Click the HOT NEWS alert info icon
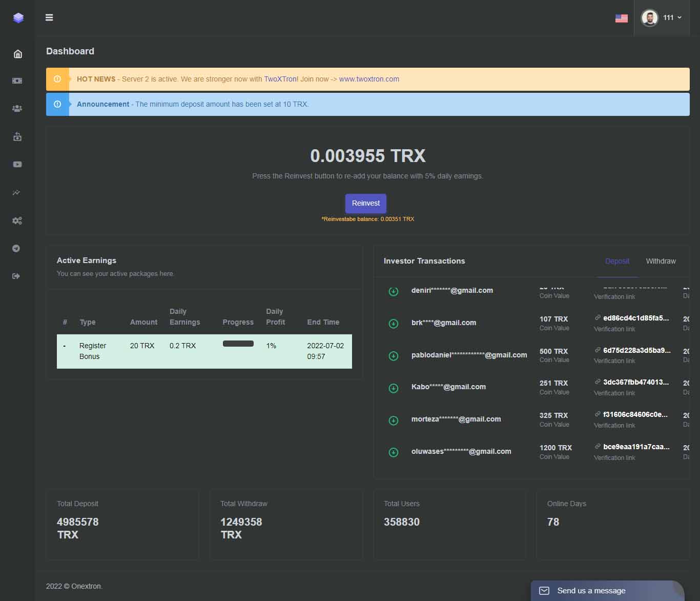 coord(57,79)
